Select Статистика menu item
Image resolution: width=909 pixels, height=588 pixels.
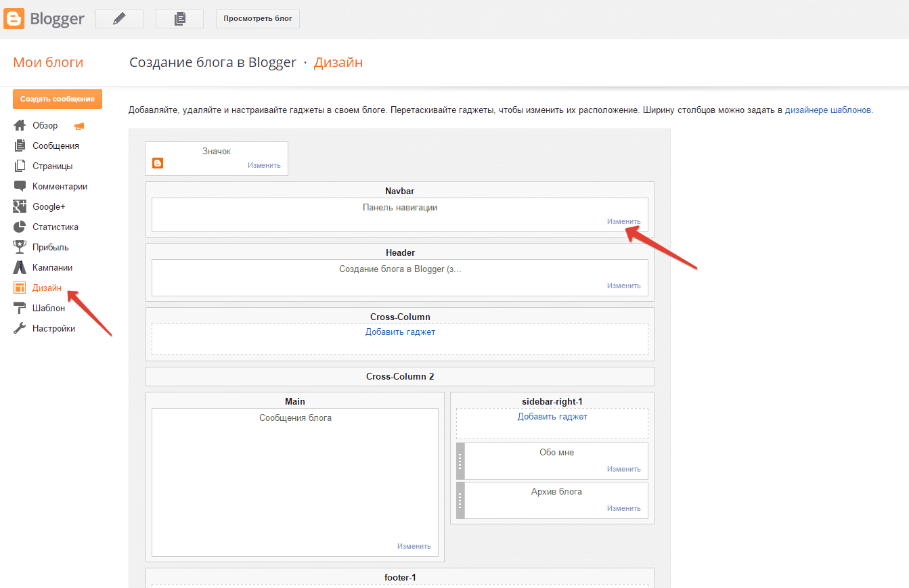[56, 227]
